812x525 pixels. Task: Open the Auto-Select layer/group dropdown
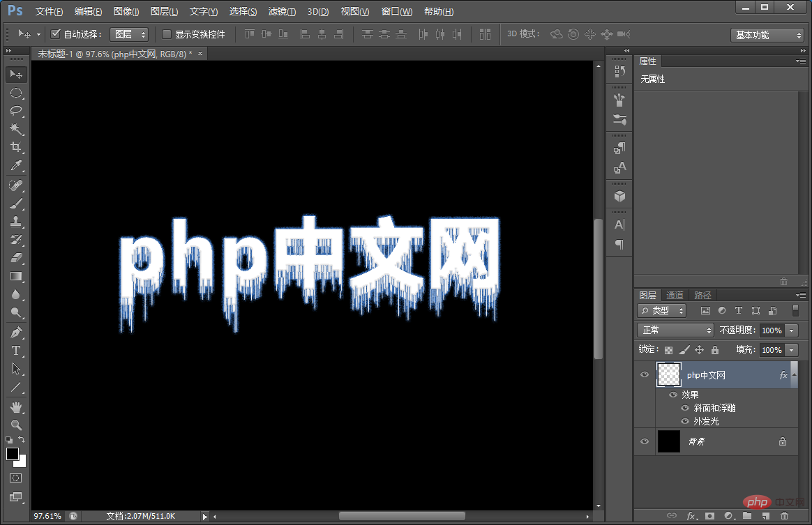[x=129, y=34]
